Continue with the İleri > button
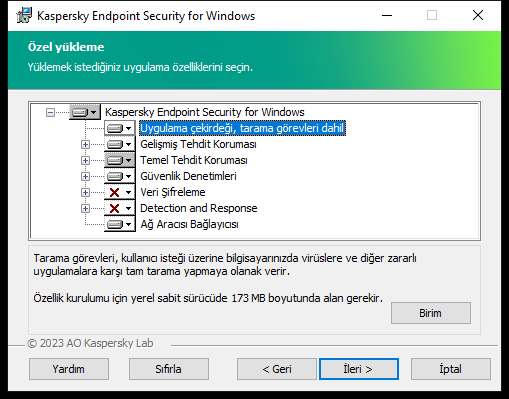The height and width of the screenshot is (399, 509). [359, 369]
